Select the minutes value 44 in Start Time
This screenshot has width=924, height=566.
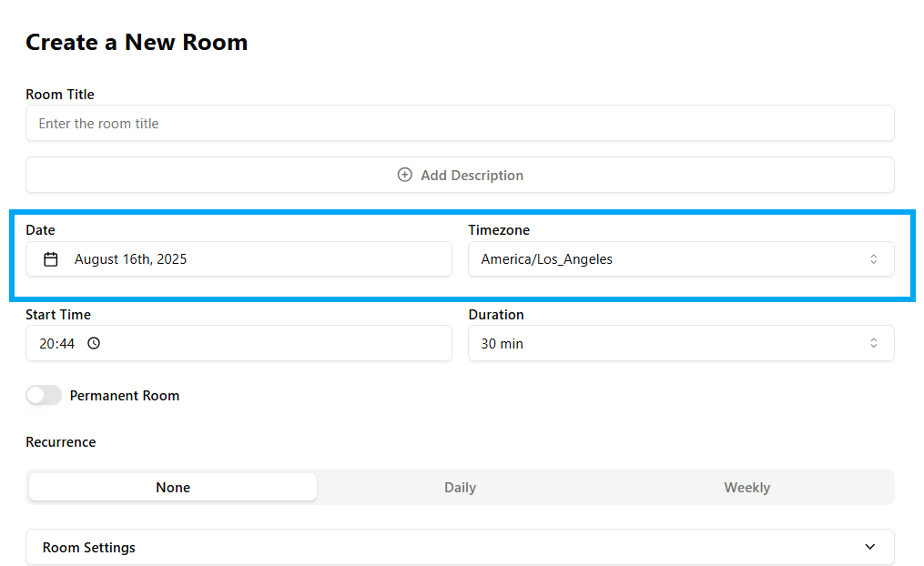66,344
